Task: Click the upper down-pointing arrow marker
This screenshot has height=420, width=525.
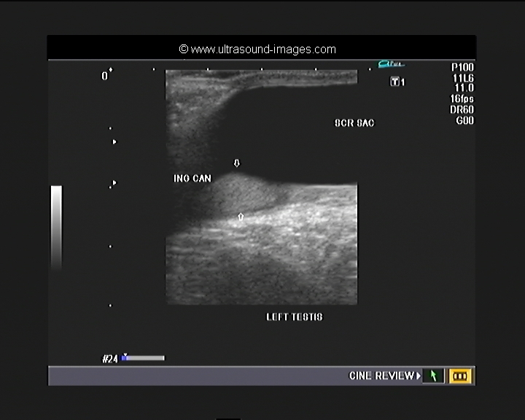Action: coord(236,163)
